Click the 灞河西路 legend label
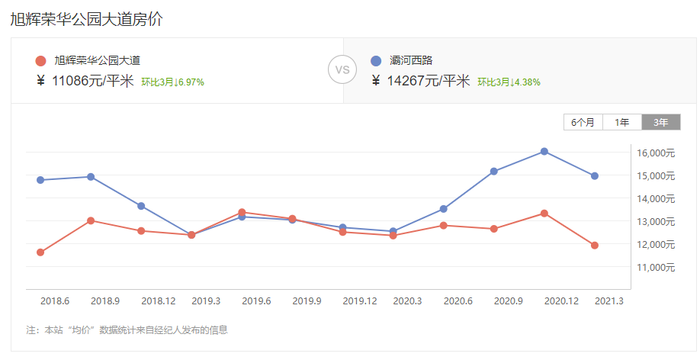 [x=411, y=60]
